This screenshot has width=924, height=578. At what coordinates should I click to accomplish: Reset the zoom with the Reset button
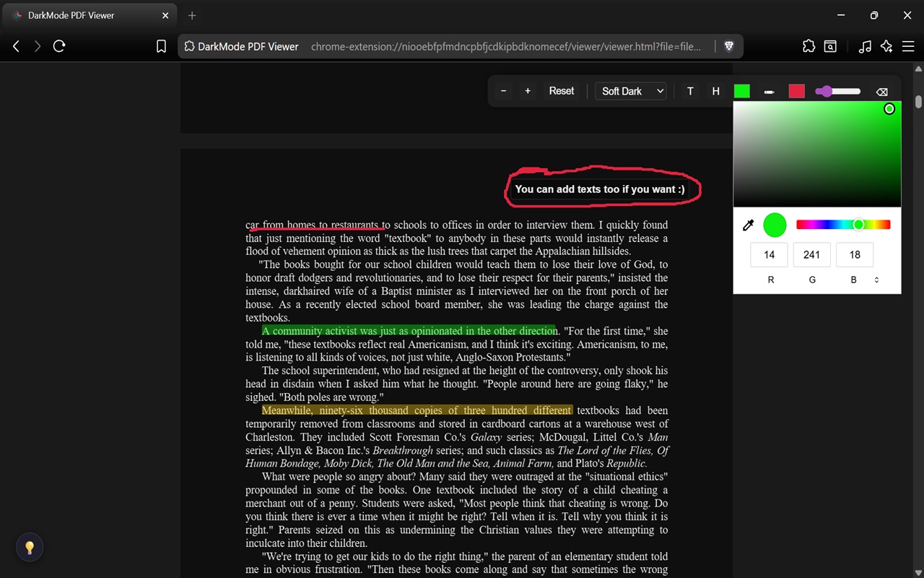562,91
